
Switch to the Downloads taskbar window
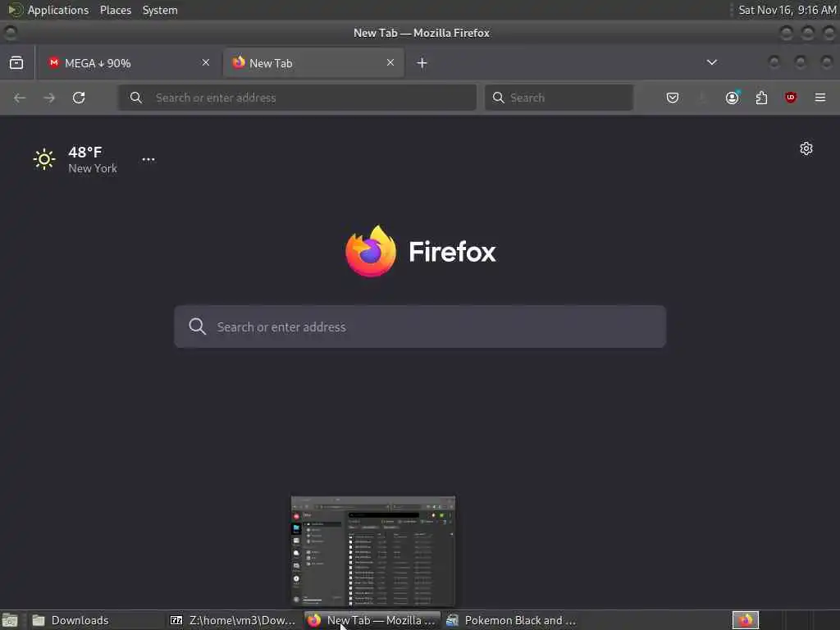tap(97, 620)
